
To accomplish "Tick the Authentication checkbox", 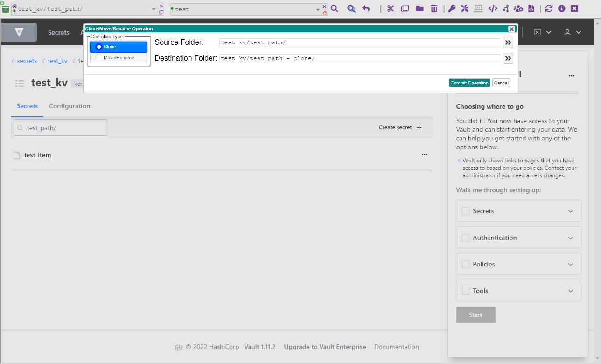I will [x=466, y=238].
